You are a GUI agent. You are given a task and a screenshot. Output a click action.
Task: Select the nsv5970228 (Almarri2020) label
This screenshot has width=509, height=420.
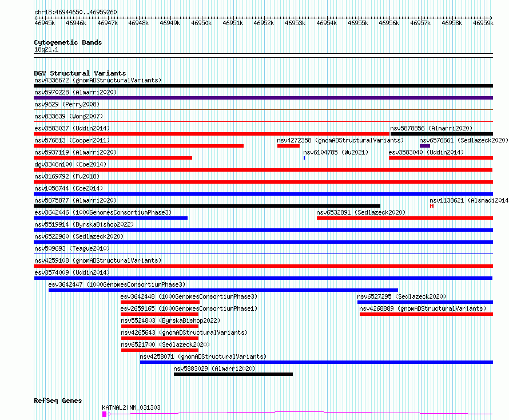point(75,92)
